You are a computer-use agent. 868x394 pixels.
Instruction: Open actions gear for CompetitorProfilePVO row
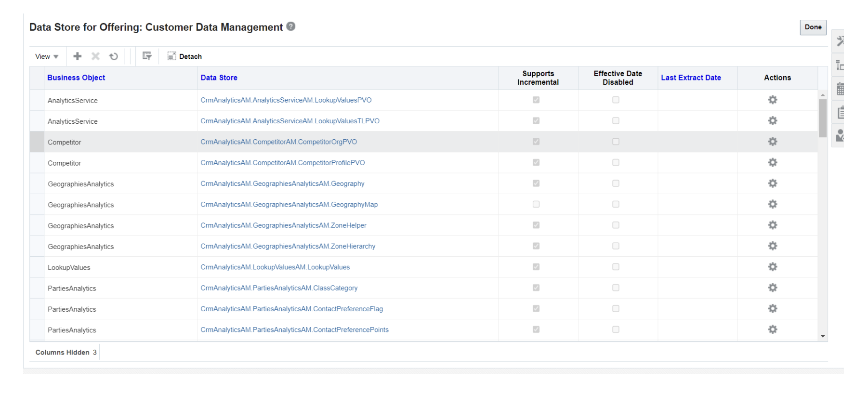coord(773,162)
